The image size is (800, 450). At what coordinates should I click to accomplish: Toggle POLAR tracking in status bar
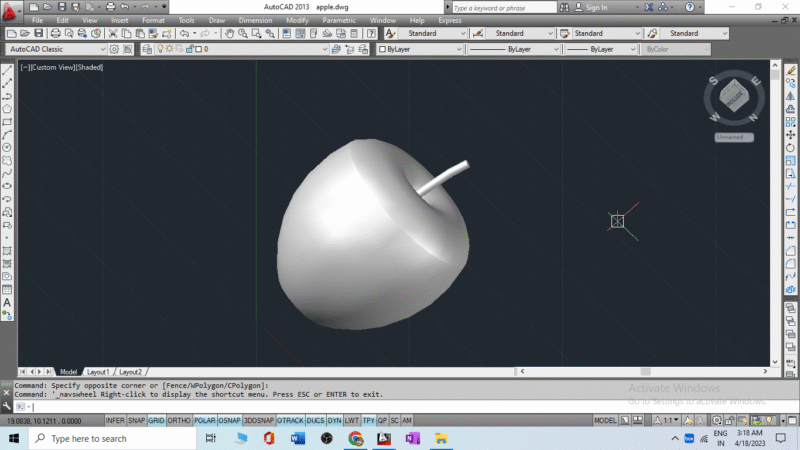pos(205,420)
